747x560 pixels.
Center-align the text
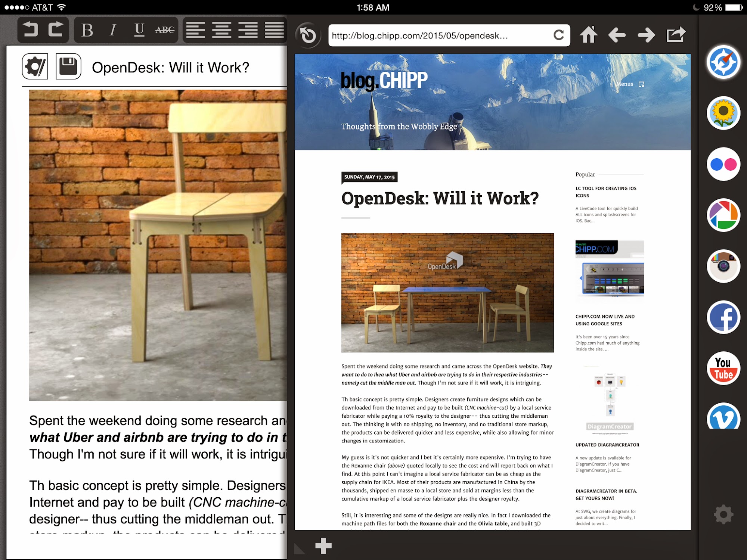point(221,30)
